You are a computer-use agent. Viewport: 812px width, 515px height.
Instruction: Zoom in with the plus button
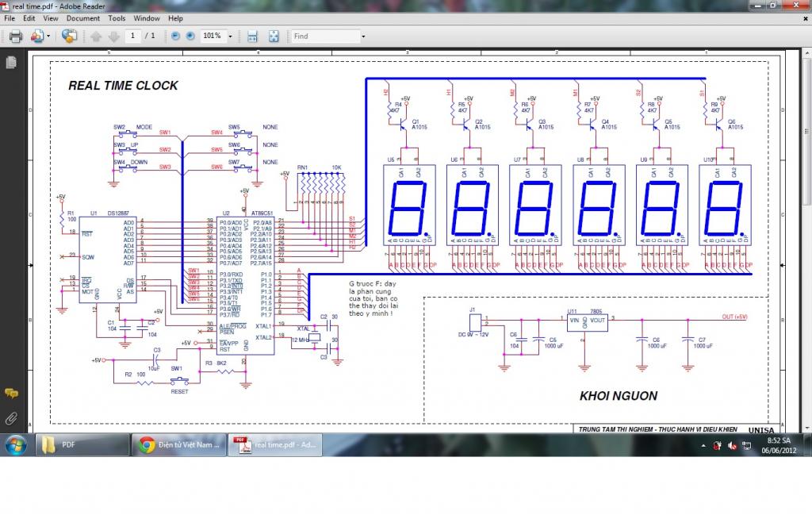(x=190, y=36)
